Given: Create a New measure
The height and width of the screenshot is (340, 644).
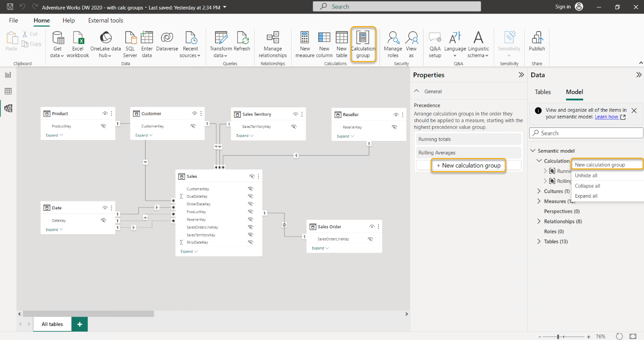Looking at the screenshot, I should click(x=305, y=45).
